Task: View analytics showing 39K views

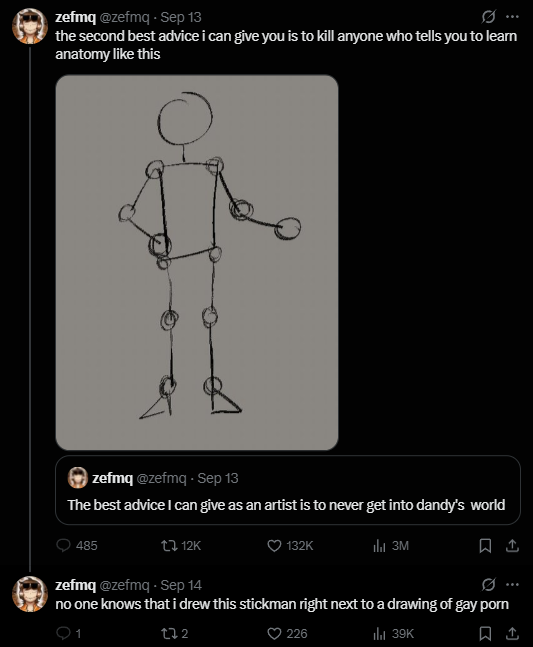Action: (x=393, y=633)
